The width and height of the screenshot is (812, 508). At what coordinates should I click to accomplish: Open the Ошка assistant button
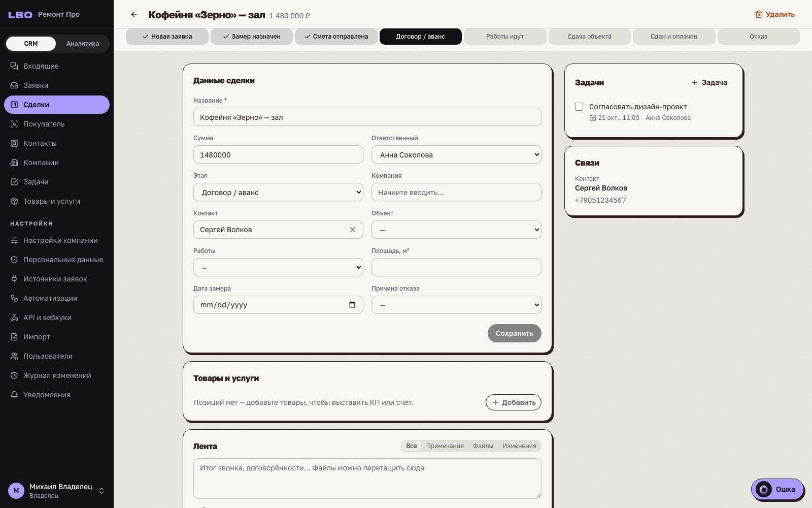click(777, 489)
